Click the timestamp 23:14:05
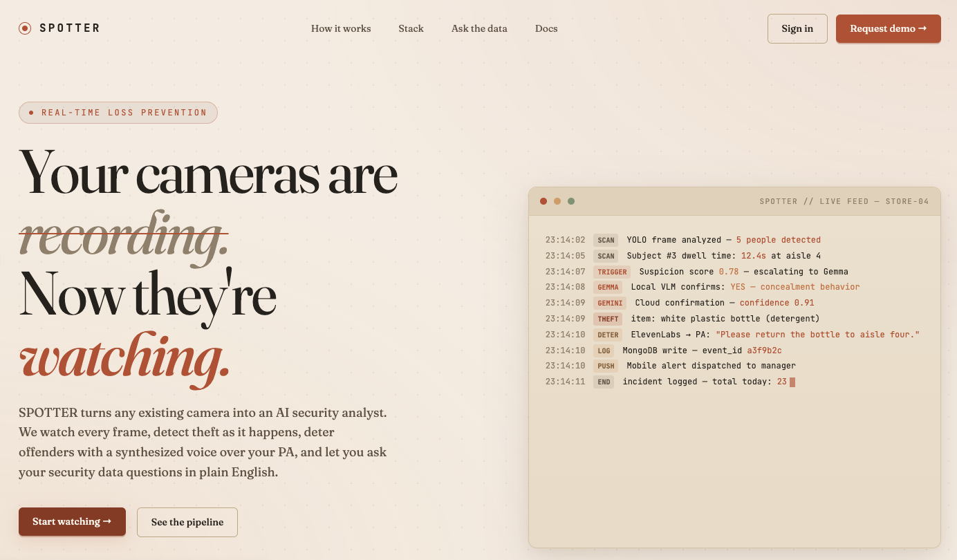The height and width of the screenshot is (560, 957). point(565,256)
